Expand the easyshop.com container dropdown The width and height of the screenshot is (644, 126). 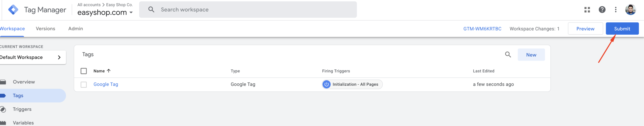click(x=131, y=12)
